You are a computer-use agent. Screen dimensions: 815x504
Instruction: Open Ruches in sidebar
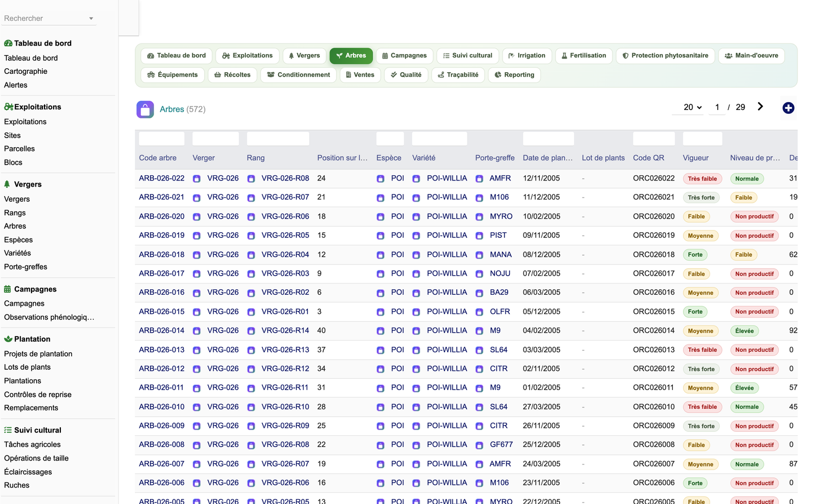(x=17, y=485)
